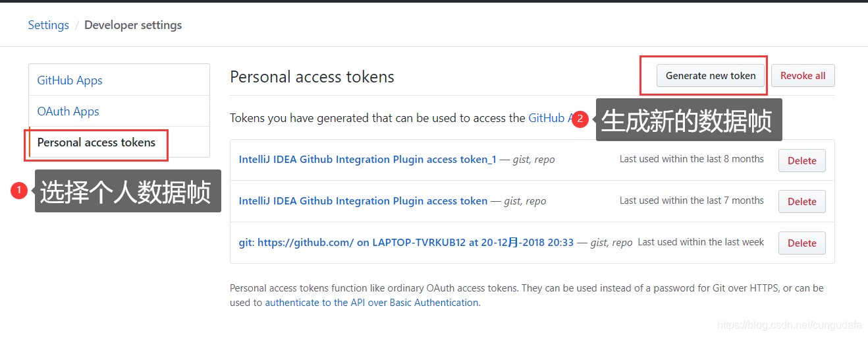Click the 生成新的数据帧 annotation label
Screen dimensions: 868x337
point(688,121)
